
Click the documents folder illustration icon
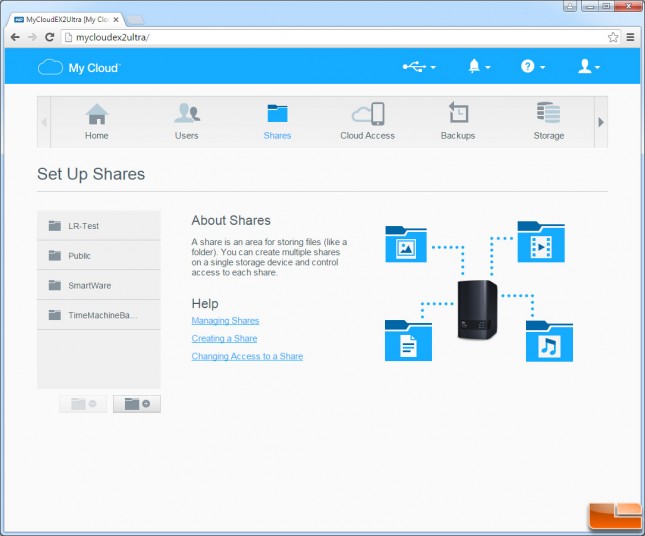(x=408, y=341)
